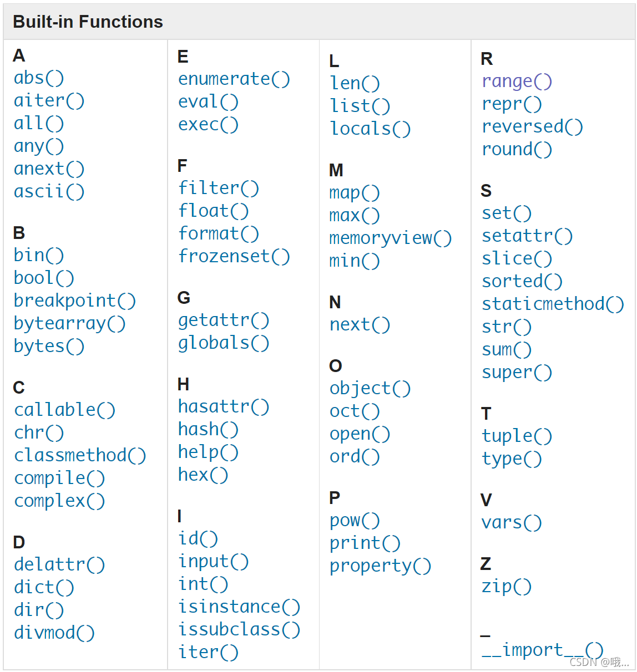Open the frozenset() link

click(234, 257)
